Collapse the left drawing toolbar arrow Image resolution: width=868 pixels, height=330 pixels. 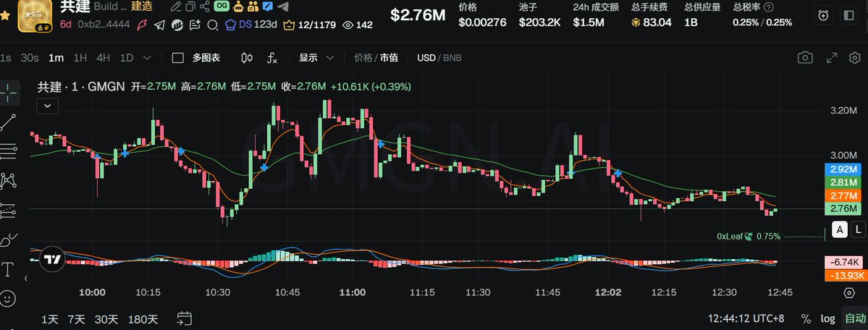click(25, 280)
